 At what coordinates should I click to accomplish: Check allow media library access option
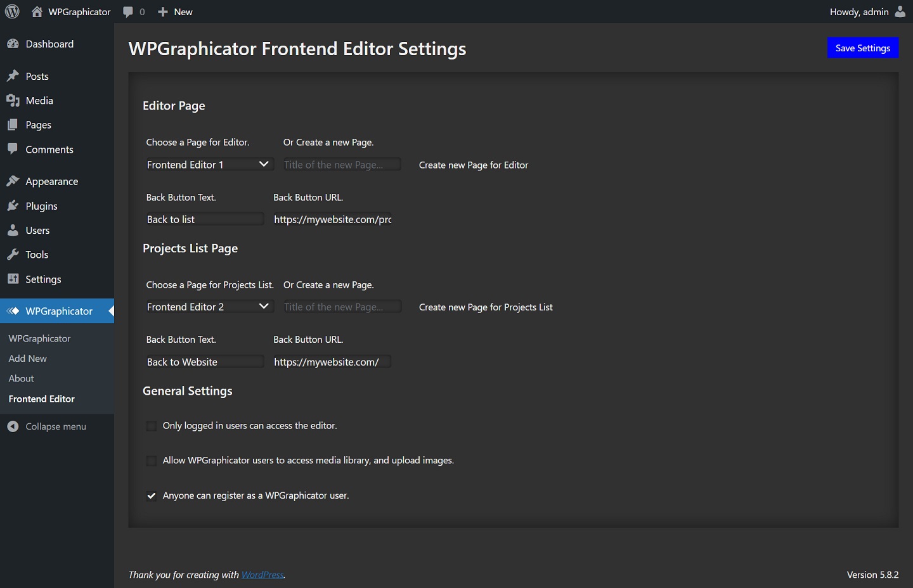point(152,461)
